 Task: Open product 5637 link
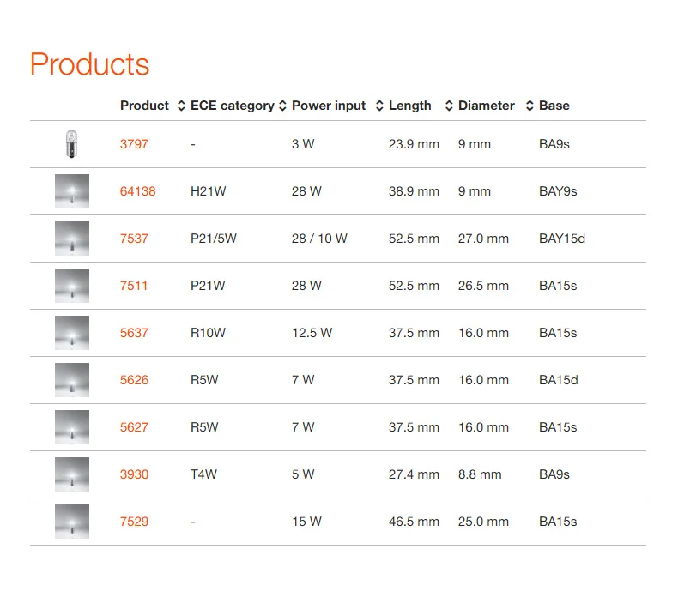(134, 333)
